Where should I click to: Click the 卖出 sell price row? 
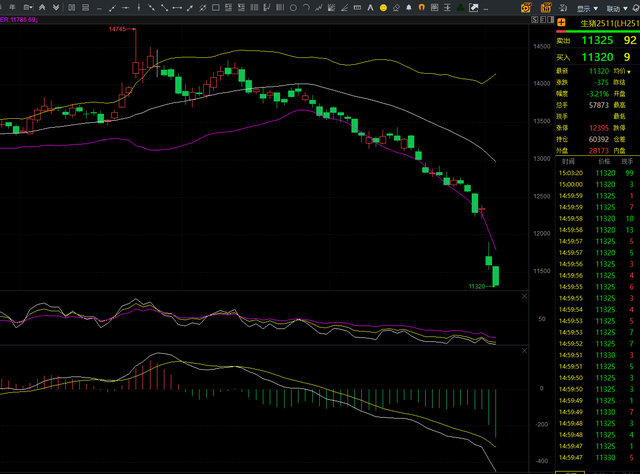pyautogui.click(x=598, y=40)
